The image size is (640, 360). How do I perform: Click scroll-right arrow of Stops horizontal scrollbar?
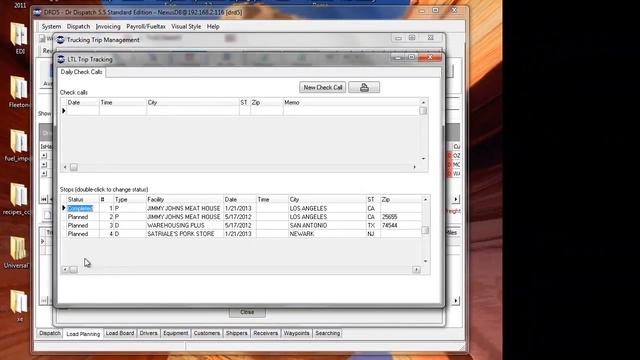tap(417, 270)
